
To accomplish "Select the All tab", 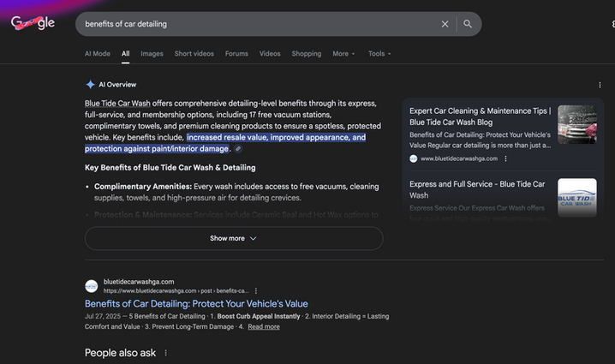I will tap(126, 53).
